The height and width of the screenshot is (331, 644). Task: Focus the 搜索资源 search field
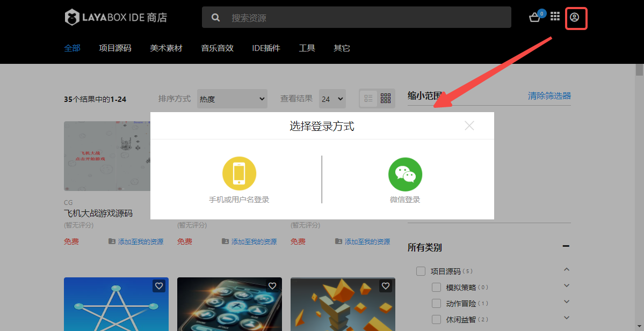(x=357, y=17)
